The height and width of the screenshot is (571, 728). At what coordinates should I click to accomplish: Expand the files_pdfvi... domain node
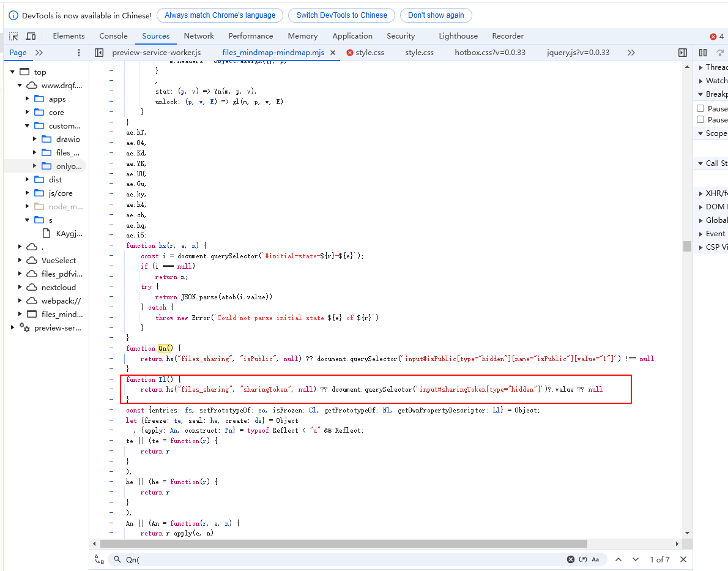[x=20, y=274]
